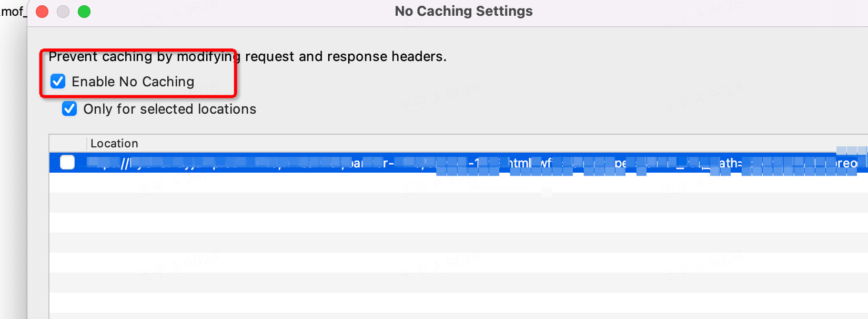The width and height of the screenshot is (868, 319).
Task: Click the blue checkmark icon beside Enable No Caching
Action: pyautogui.click(x=58, y=82)
